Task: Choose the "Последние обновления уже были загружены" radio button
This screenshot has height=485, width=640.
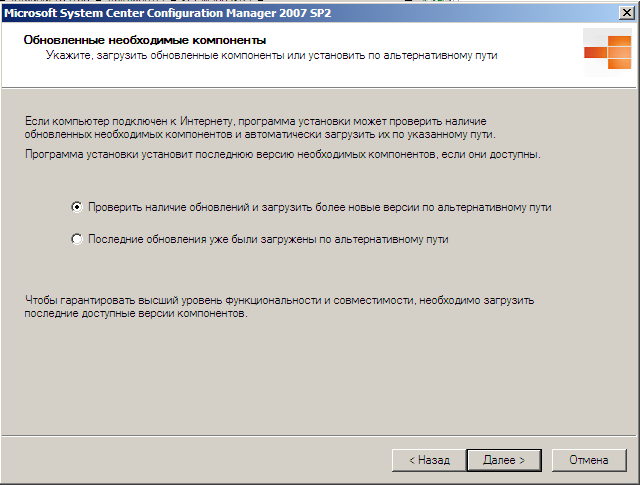Action: click(77, 240)
